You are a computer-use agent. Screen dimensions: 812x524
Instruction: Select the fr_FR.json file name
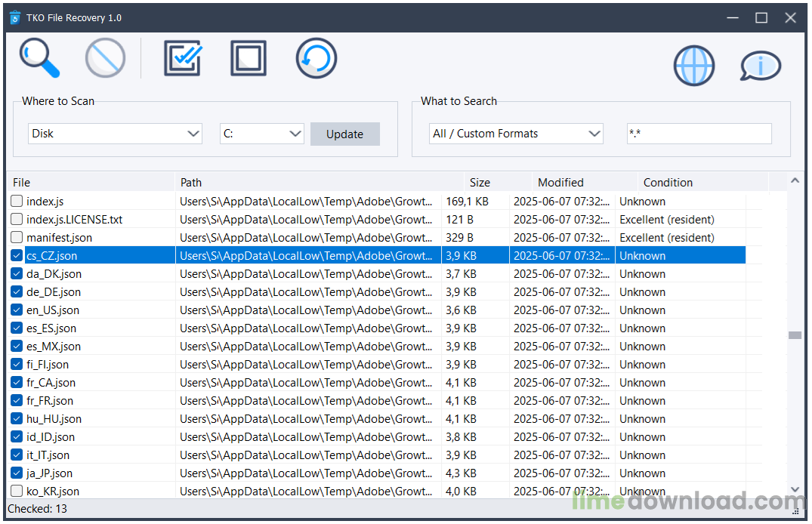click(50, 401)
